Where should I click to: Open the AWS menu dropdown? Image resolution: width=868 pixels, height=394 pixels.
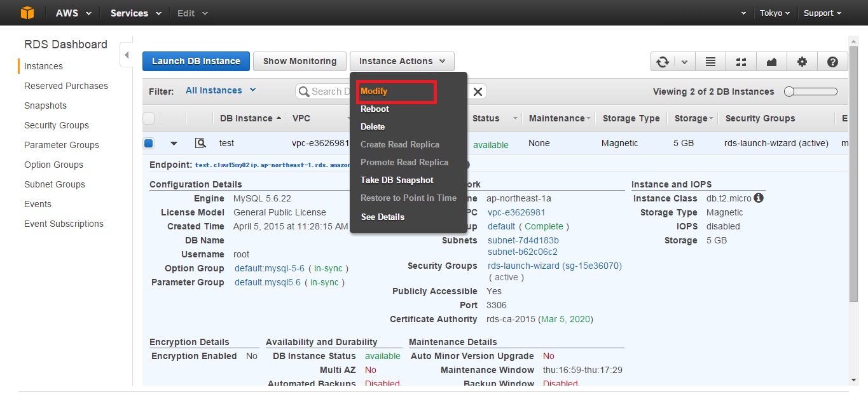click(74, 13)
